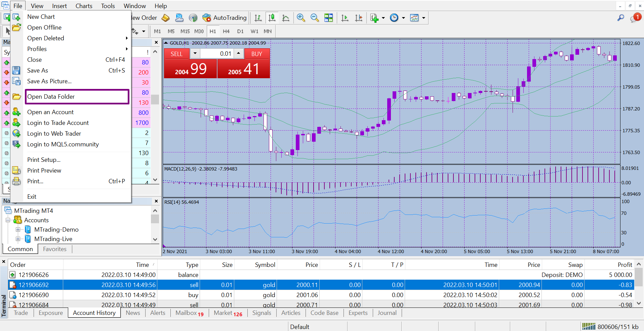Click the Zoom Out magnifier icon
The image size is (644, 331).
pos(315,18)
